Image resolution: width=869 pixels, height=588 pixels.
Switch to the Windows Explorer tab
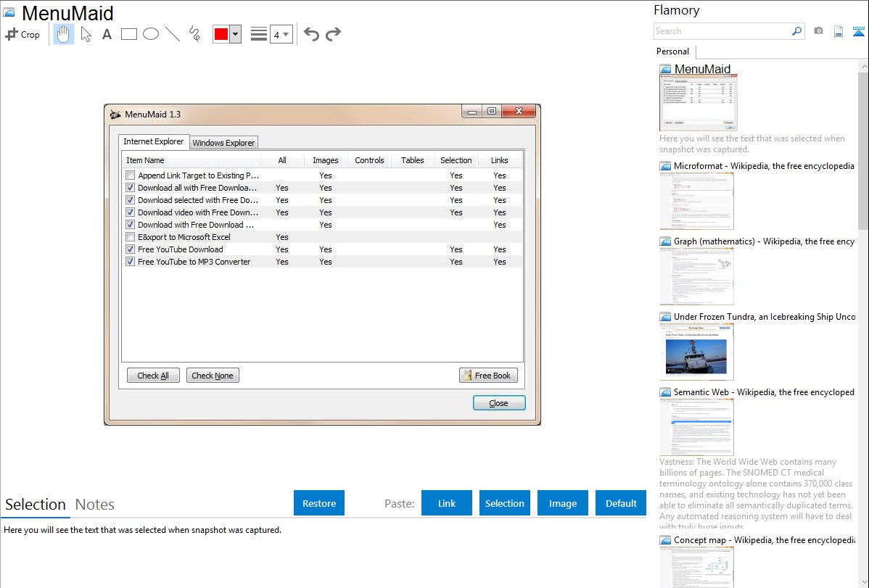tap(223, 143)
